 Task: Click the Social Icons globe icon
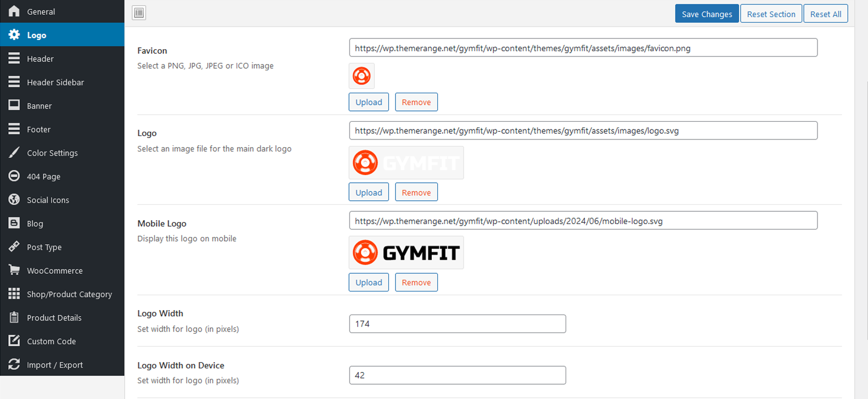pos(14,200)
